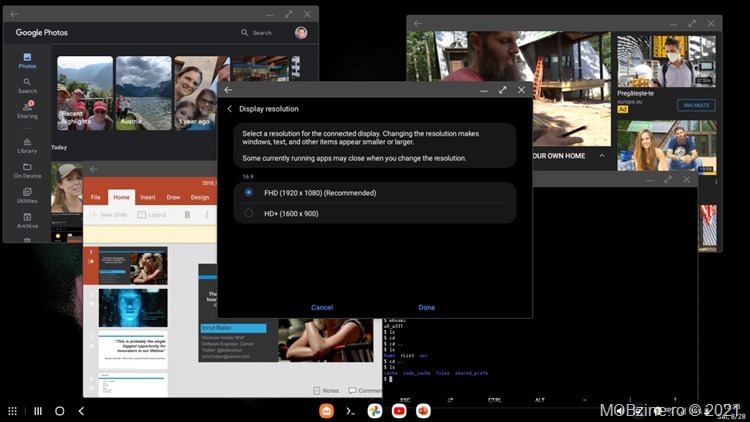Add a New Slide in PowerPoint
750x422 pixels.
(109, 215)
